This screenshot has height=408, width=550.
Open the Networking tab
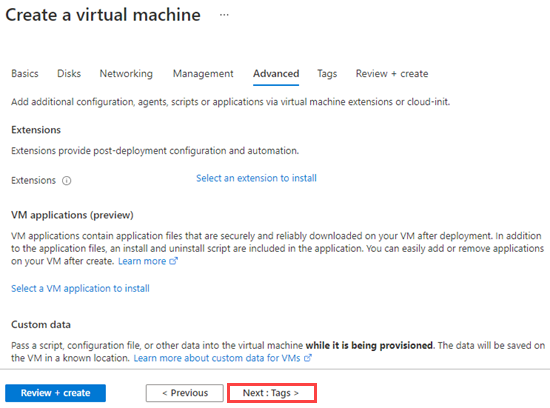point(126,74)
